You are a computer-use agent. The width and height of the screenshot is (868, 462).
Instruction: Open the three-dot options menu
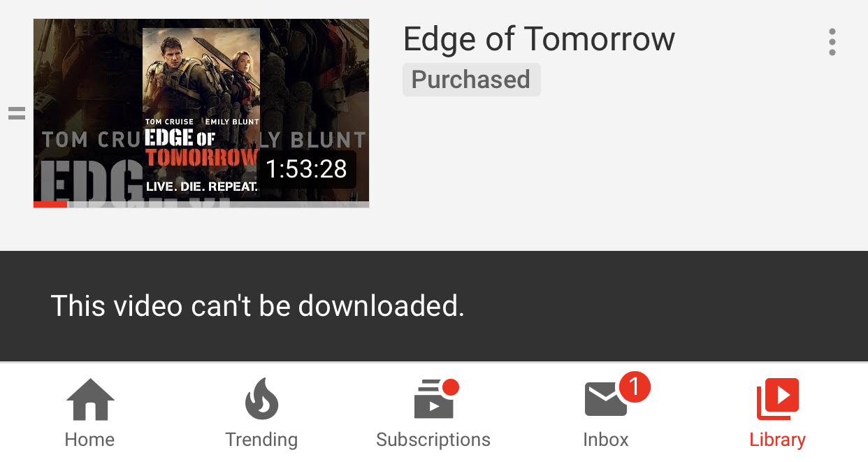(x=832, y=42)
